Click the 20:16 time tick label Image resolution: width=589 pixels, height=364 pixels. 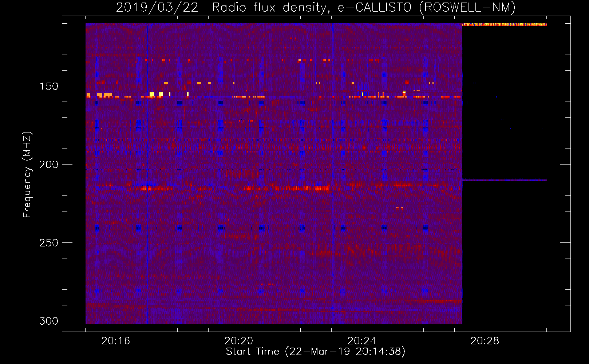coord(116,341)
